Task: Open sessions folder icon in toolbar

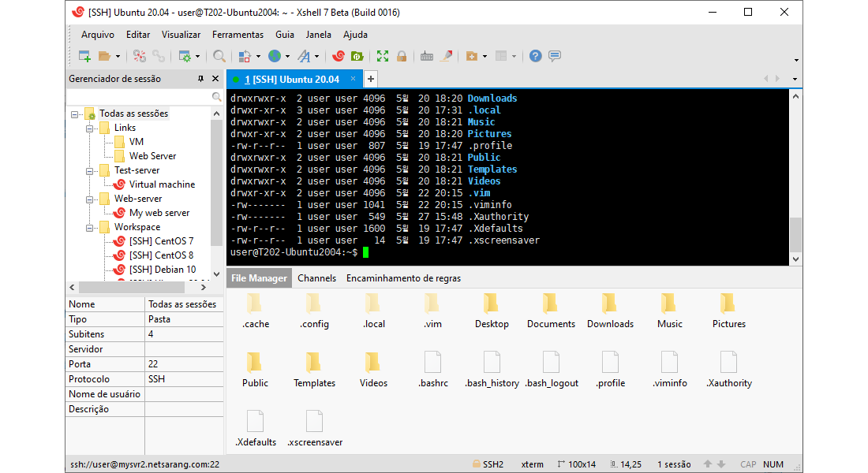Action: [x=104, y=56]
